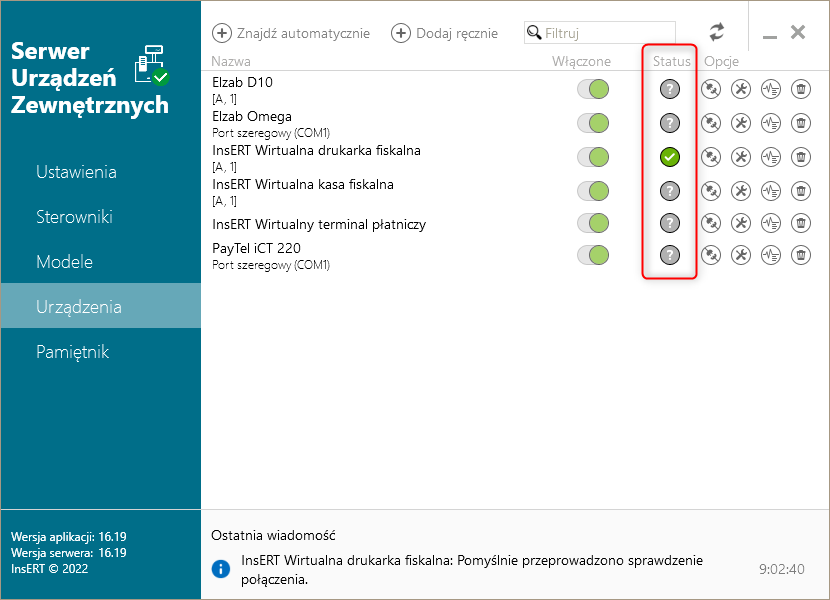Go to Sterowniki in the sidebar
This screenshot has height=600, width=830.
(x=101, y=217)
